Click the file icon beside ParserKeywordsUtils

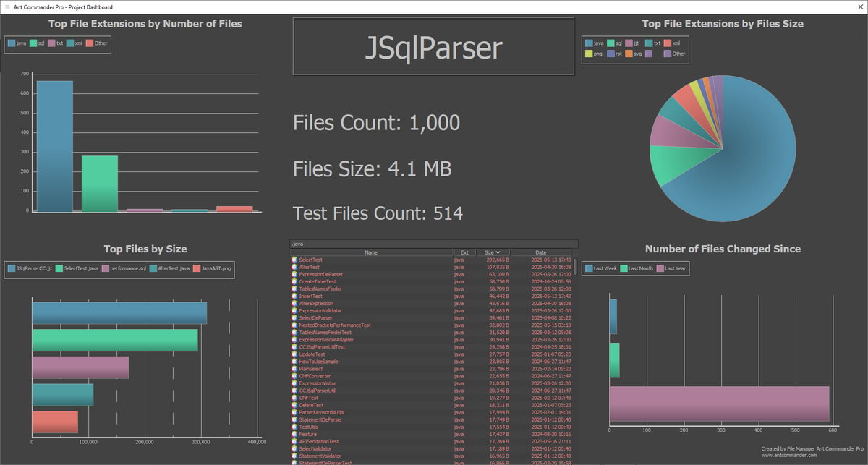click(x=294, y=412)
